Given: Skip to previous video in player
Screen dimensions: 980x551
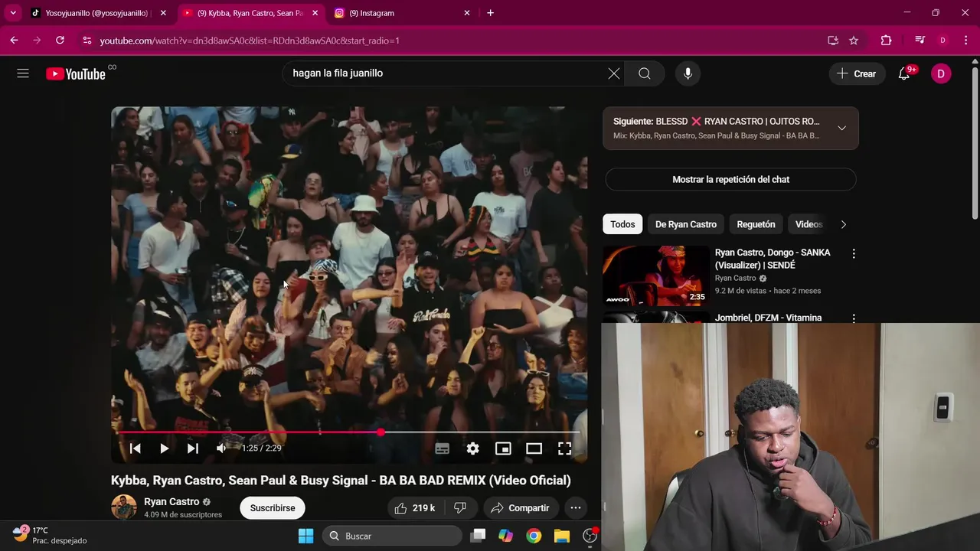Looking at the screenshot, I should click(135, 448).
